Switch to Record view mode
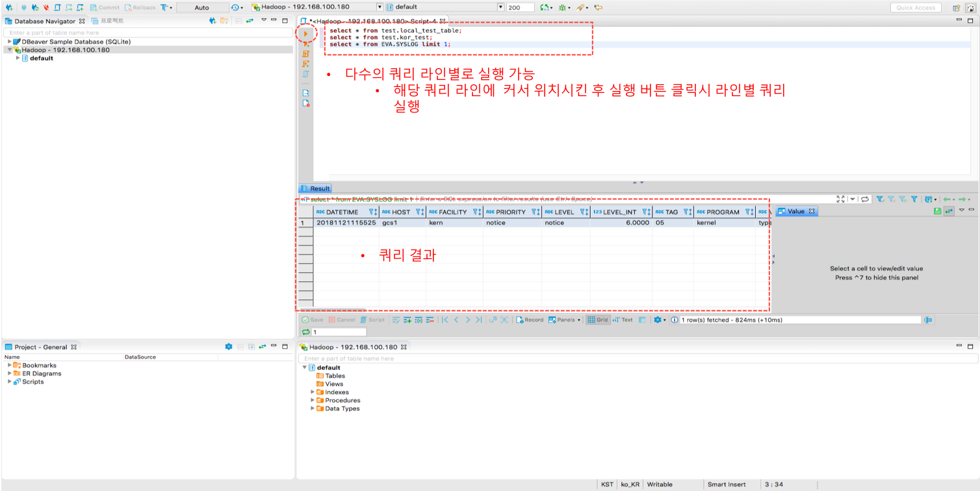980x491 pixels. (x=529, y=320)
